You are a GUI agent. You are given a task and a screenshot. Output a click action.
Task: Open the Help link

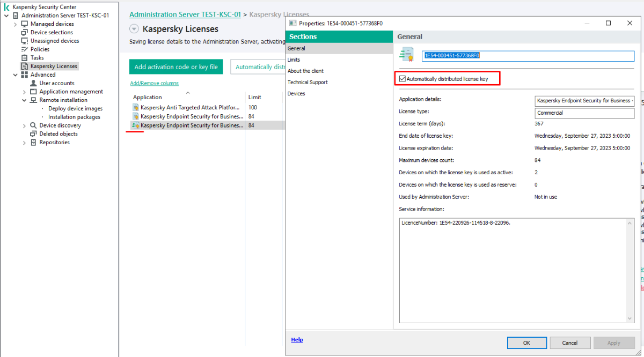click(297, 339)
